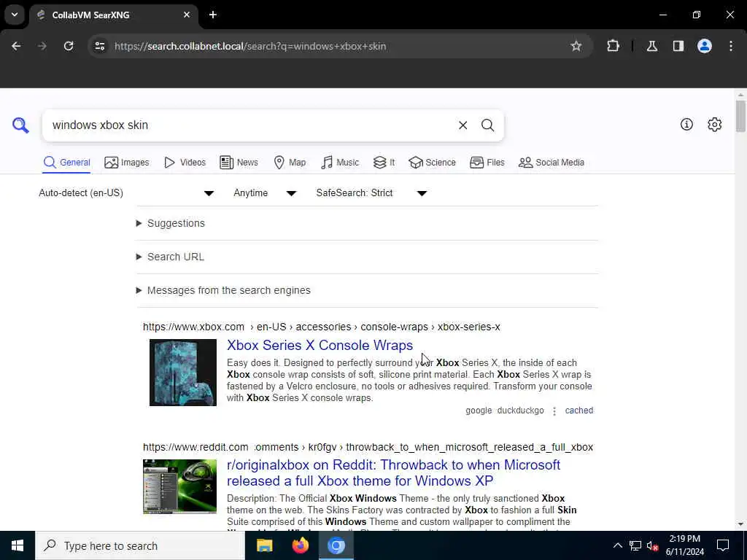
Task: Switch to the Images tab
Action: pos(127,163)
